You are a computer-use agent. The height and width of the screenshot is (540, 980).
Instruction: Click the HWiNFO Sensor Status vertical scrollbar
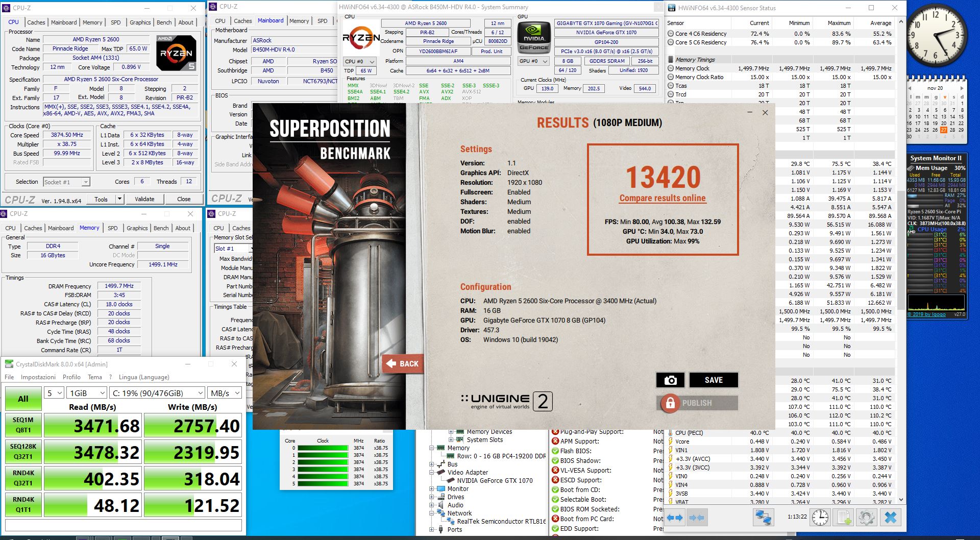point(901,260)
